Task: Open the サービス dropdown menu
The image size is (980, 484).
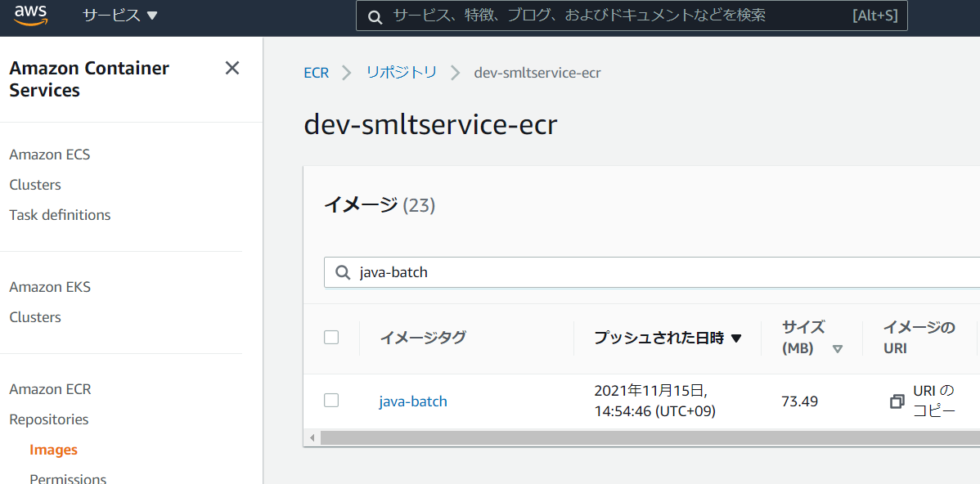Action: pyautogui.click(x=119, y=16)
